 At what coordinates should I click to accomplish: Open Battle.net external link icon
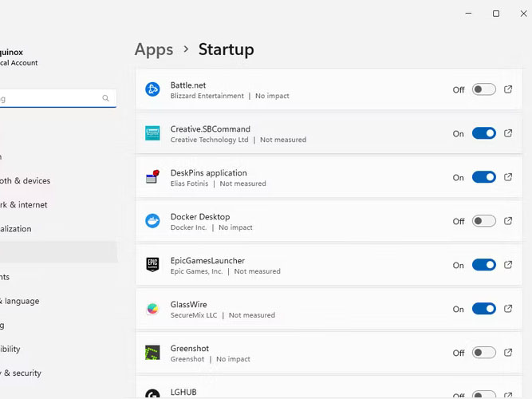click(x=508, y=89)
